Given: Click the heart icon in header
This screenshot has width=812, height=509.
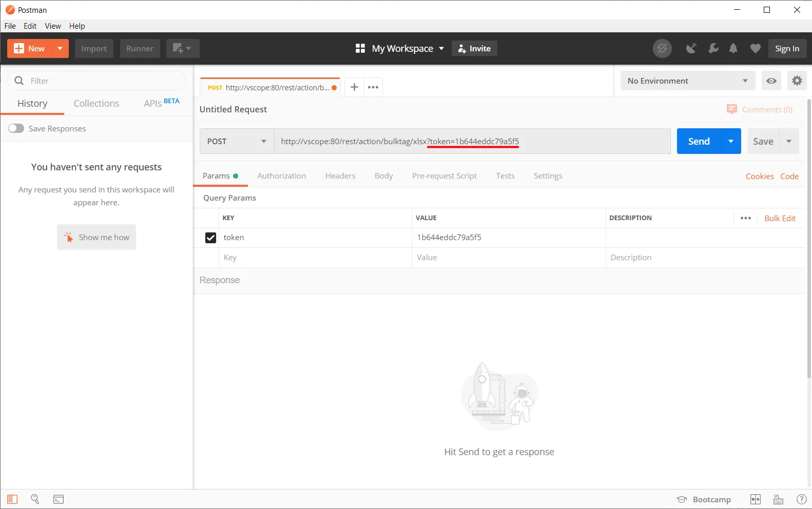Looking at the screenshot, I should (x=755, y=48).
